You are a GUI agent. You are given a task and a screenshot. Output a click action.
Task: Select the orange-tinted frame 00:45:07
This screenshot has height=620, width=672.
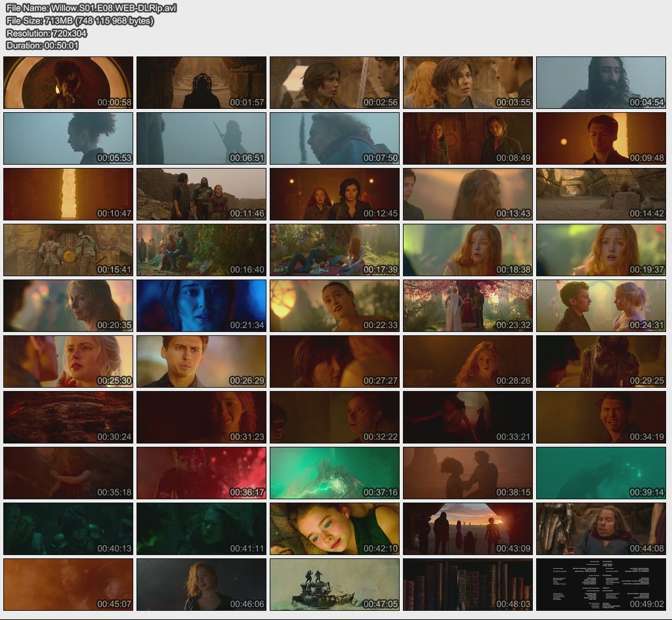click(68, 585)
